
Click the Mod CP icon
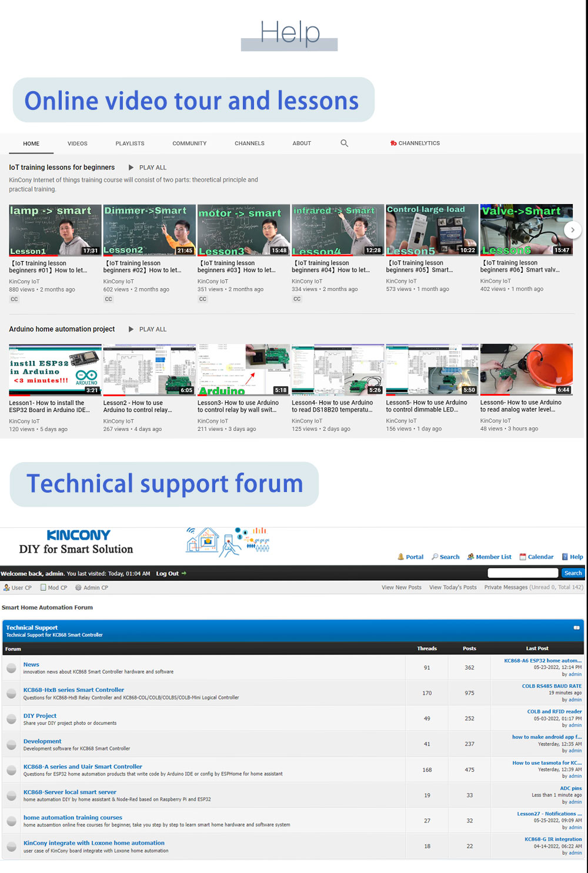click(43, 587)
